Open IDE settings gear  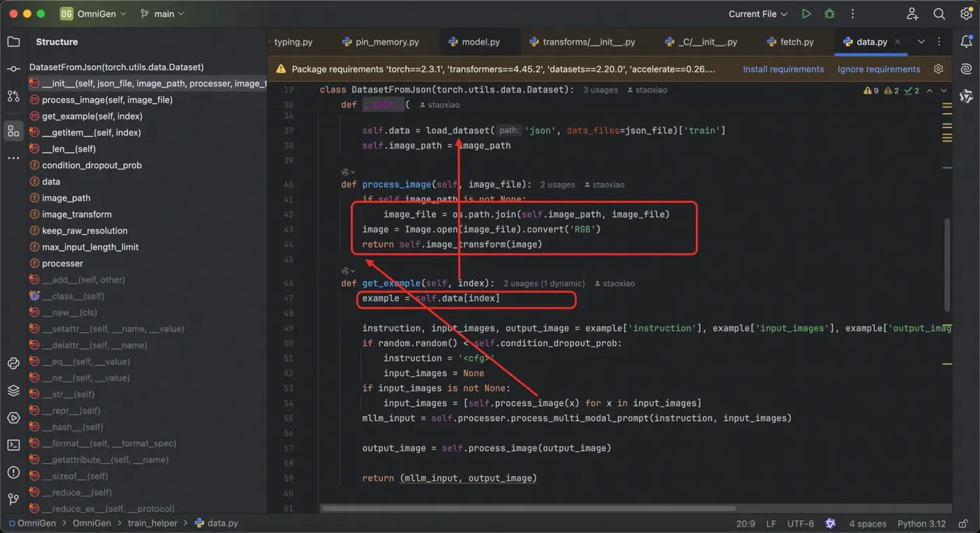966,14
